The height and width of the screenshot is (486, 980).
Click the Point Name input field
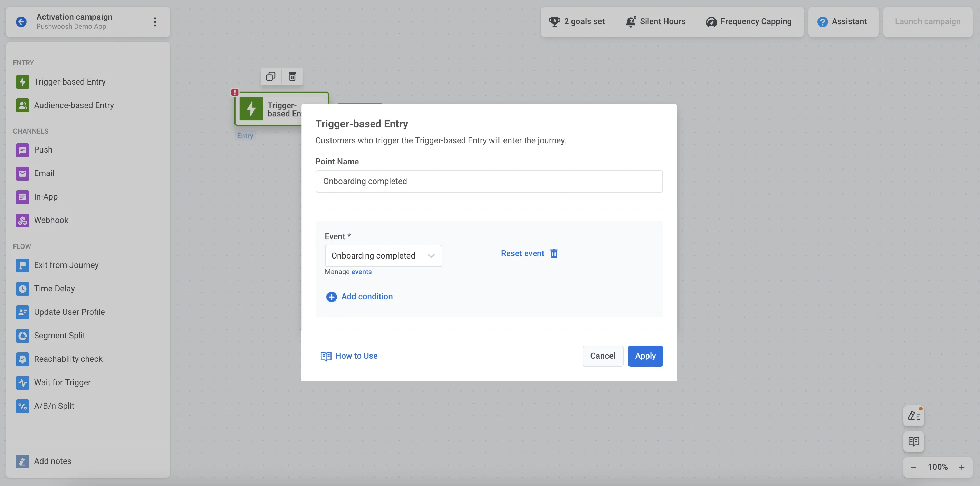489,182
